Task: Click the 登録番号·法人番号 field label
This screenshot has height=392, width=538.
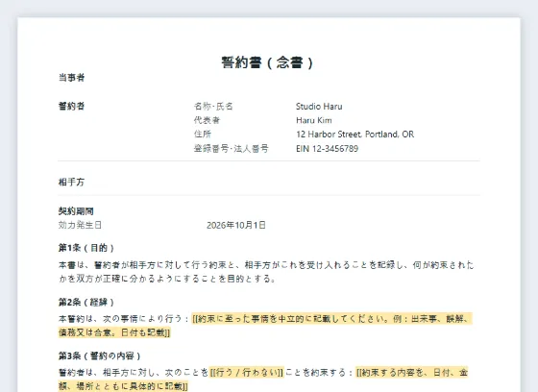Action: click(232, 149)
